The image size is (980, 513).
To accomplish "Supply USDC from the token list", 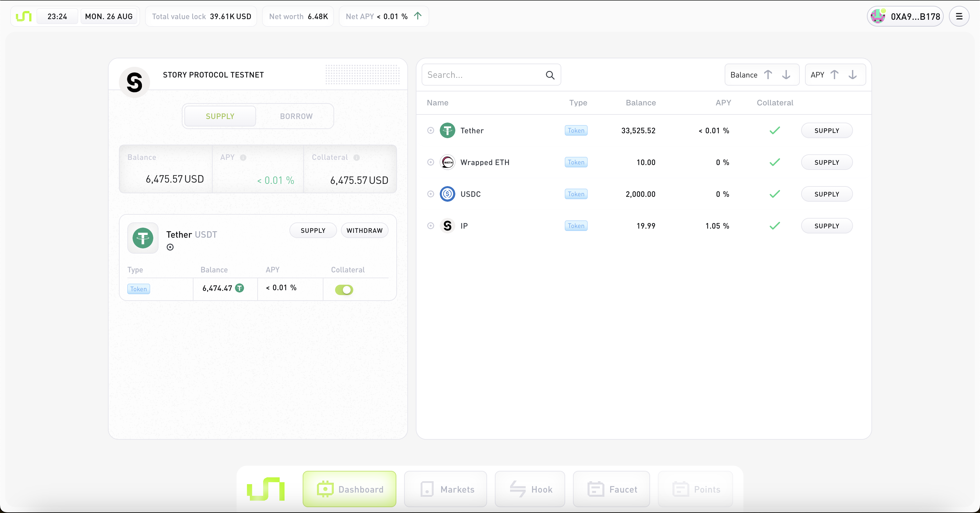I will [x=827, y=194].
